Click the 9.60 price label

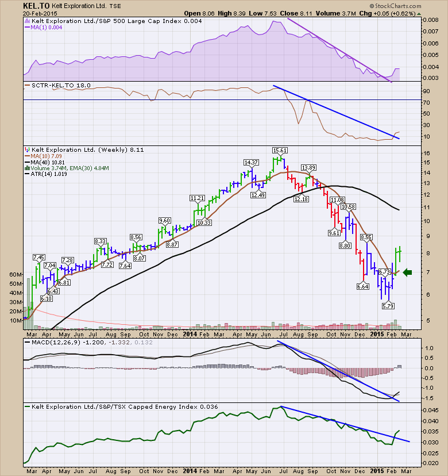tap(164, 221)
